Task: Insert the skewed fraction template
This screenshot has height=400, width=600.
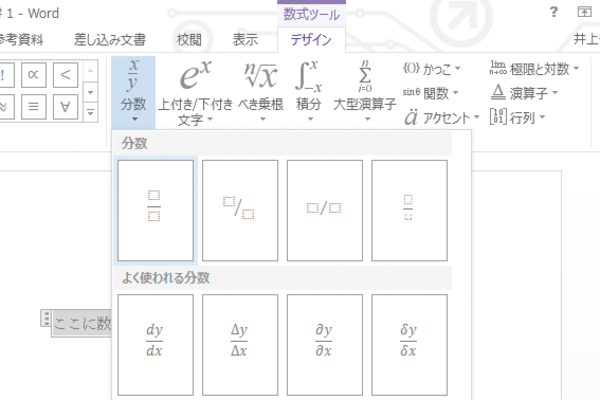Action: [x=240, y=211]
